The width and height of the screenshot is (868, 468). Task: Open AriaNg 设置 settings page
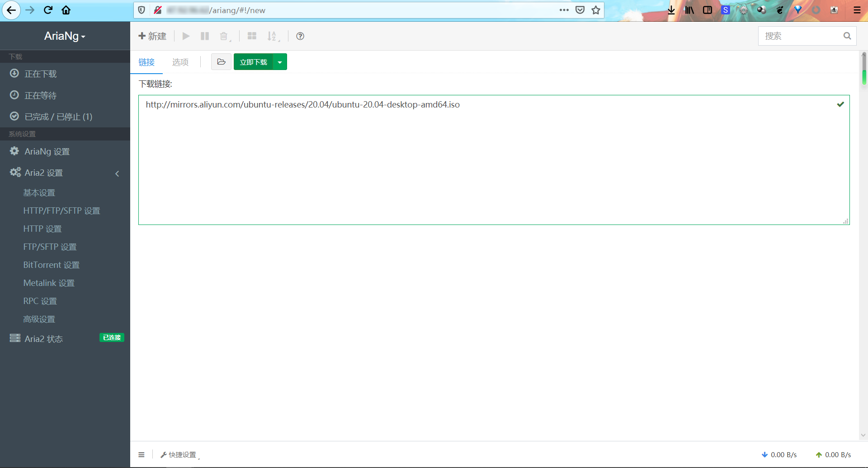[x=65, y=151]
